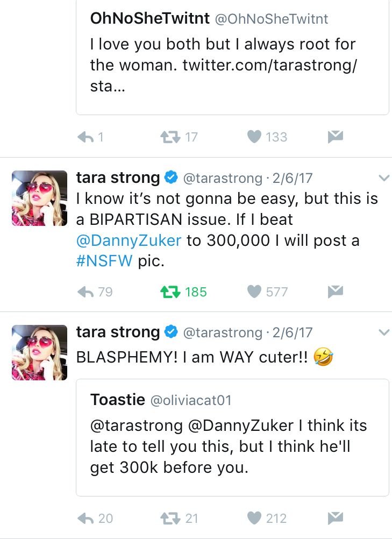Like the tweet with 577 likes
Image resolution: width=392 pixels, height=539 pixels.
(254, 292)
